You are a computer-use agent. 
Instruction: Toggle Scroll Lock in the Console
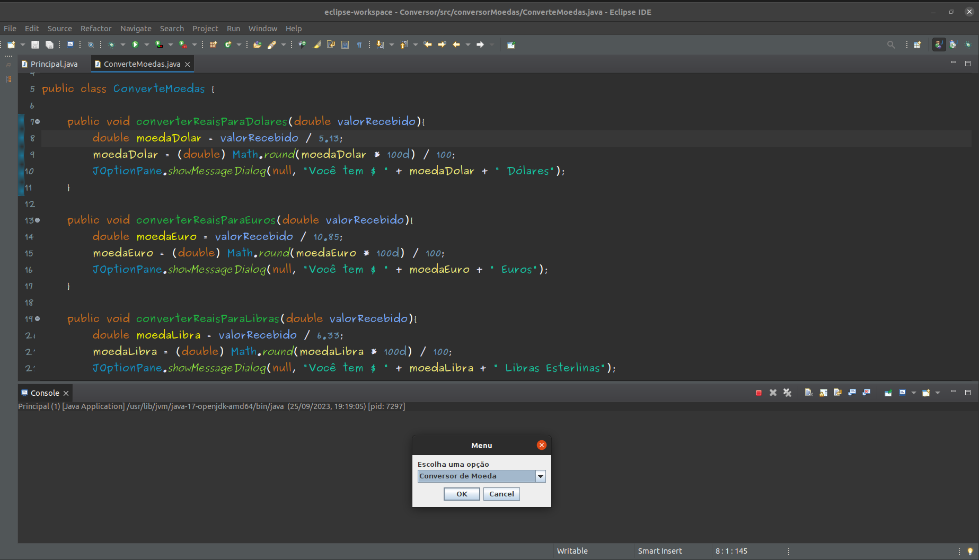(824, 393)
